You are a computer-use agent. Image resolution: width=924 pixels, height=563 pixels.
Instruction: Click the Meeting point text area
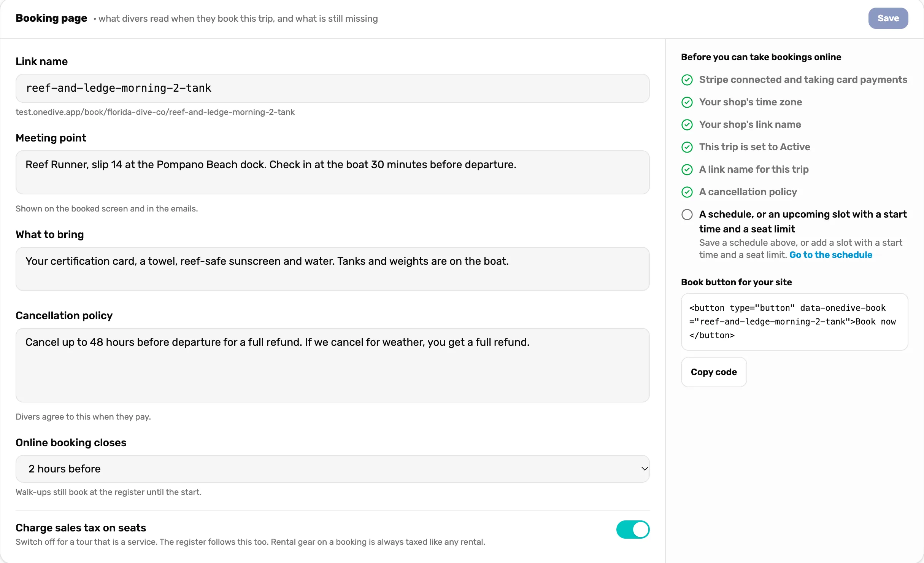click(x=332, y=172)
